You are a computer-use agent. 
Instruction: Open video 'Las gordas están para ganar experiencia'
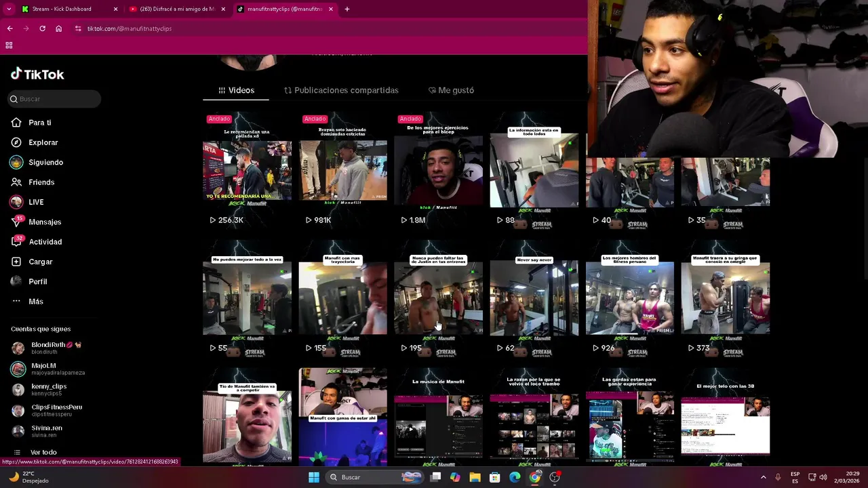point(629,417)
